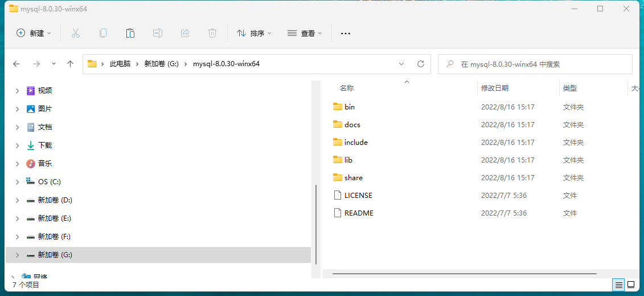Expand the 下载 tree node
The image size is (644, 296).
[17, 145]
